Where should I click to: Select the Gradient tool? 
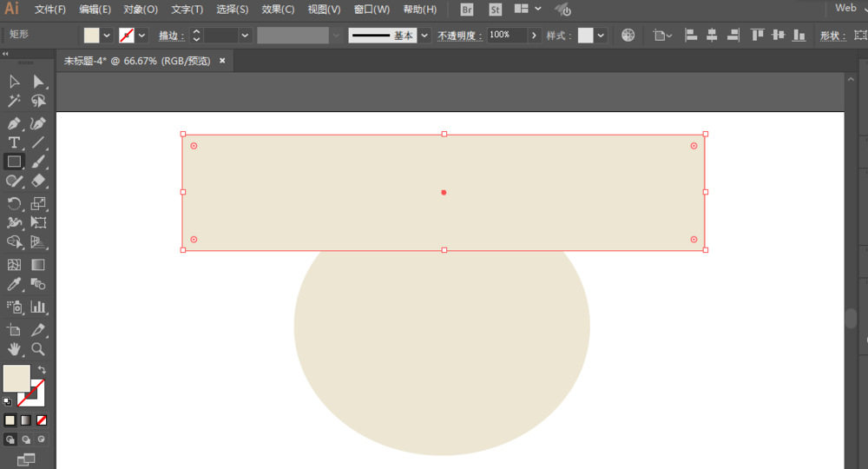[x=38, y=265]
